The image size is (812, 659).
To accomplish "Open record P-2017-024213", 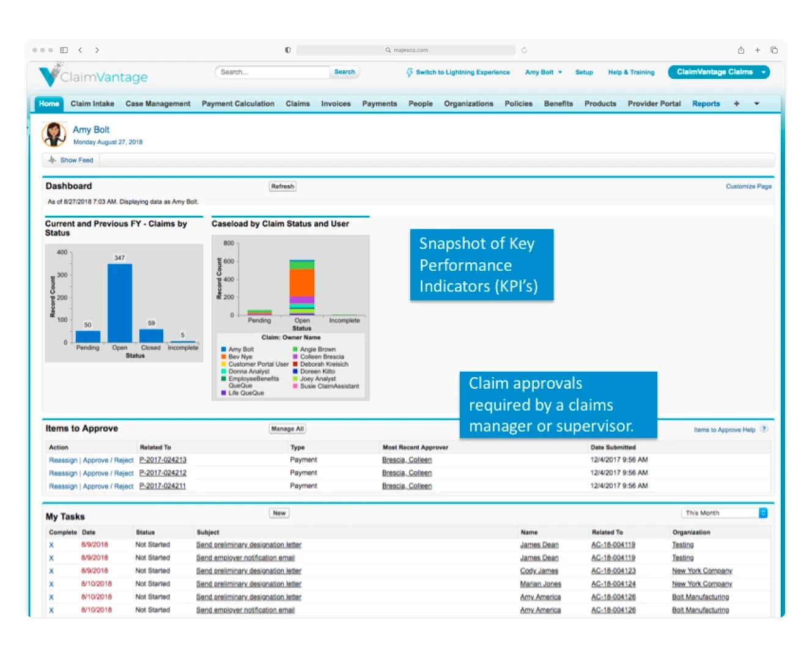I will (x=163, y=460).
